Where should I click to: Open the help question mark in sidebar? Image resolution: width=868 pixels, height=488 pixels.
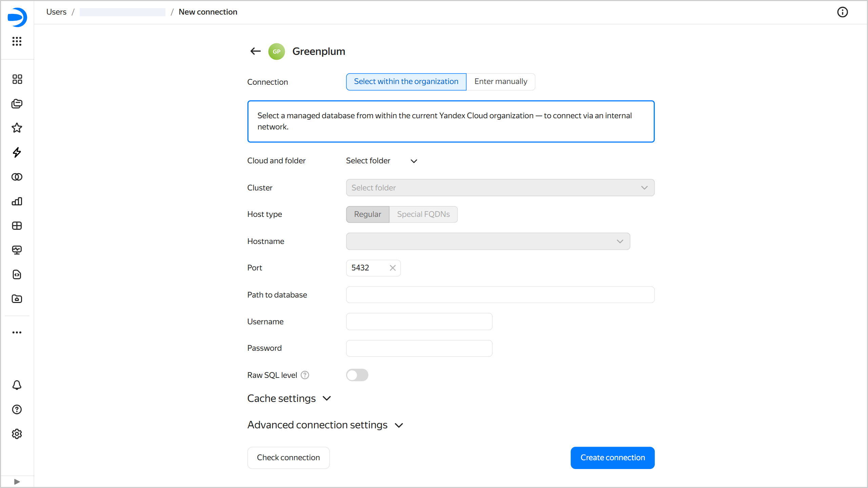click(17, 409)
